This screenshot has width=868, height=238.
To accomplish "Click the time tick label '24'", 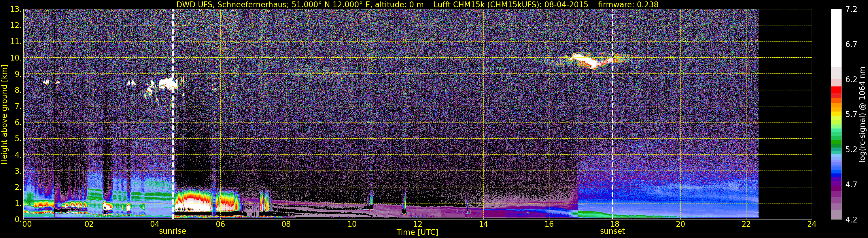I will pyautogui.click(x=812, y=224).
